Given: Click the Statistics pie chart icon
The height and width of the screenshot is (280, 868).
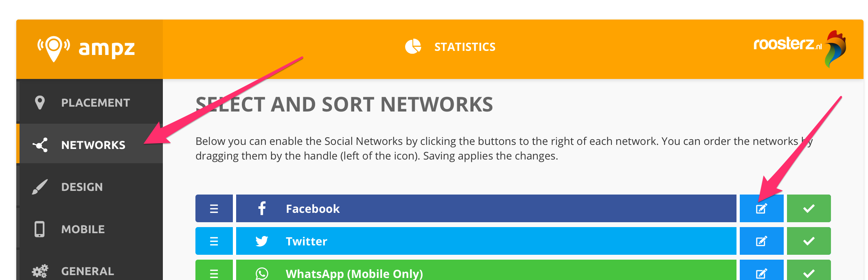Looking at the screenshot, I should [413, 47].
